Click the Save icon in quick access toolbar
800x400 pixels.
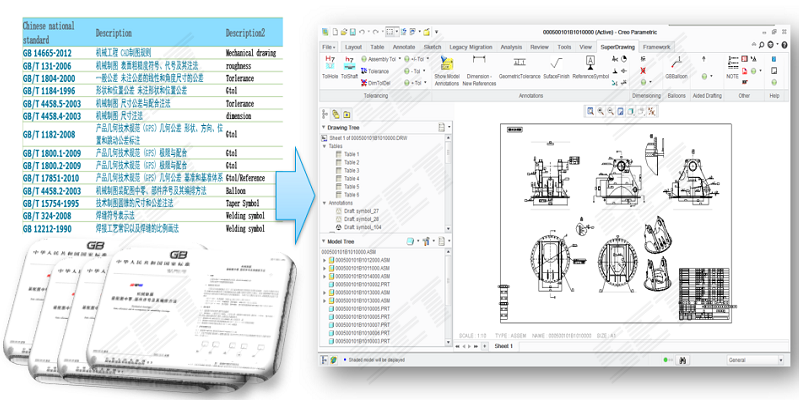[x=353, y=32]
